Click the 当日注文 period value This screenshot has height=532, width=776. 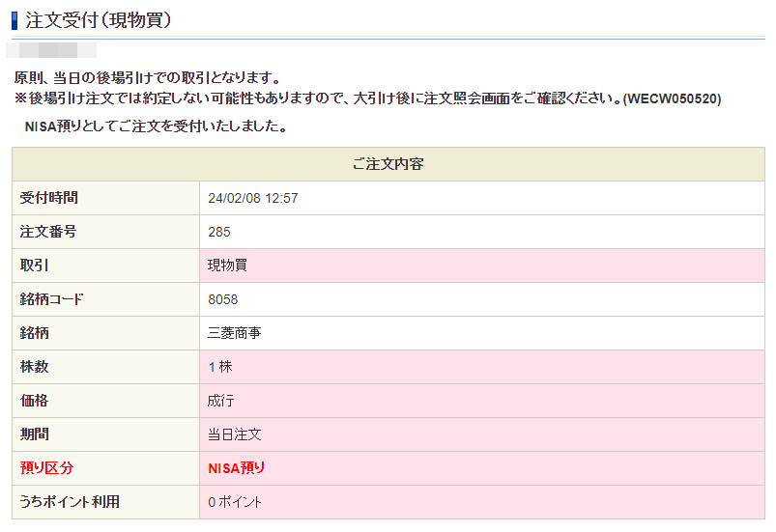tap(234, 434)
